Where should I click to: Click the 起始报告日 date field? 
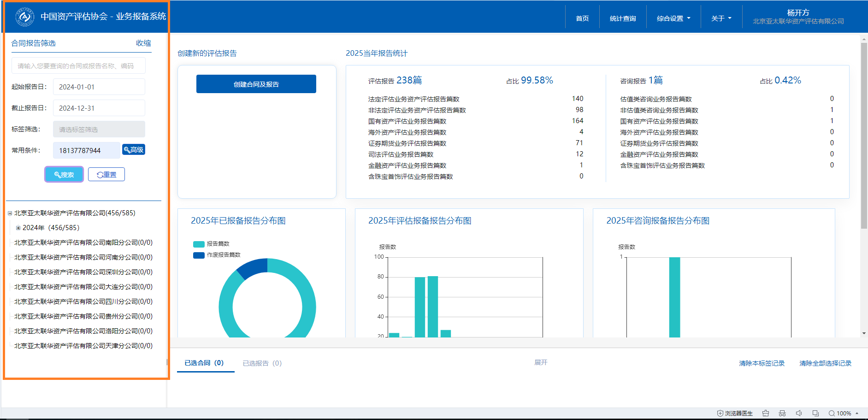pos(99,87)
